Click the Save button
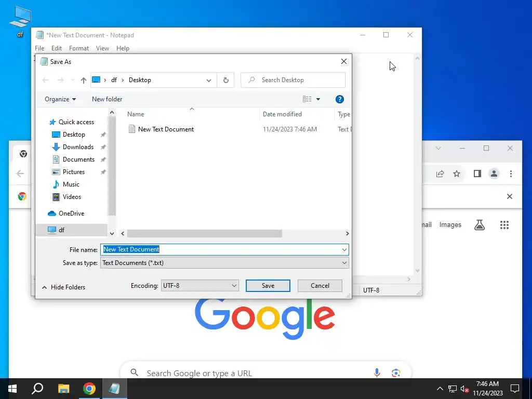The width and height of the screenshot is (532, 399). (x=268, y=286)
